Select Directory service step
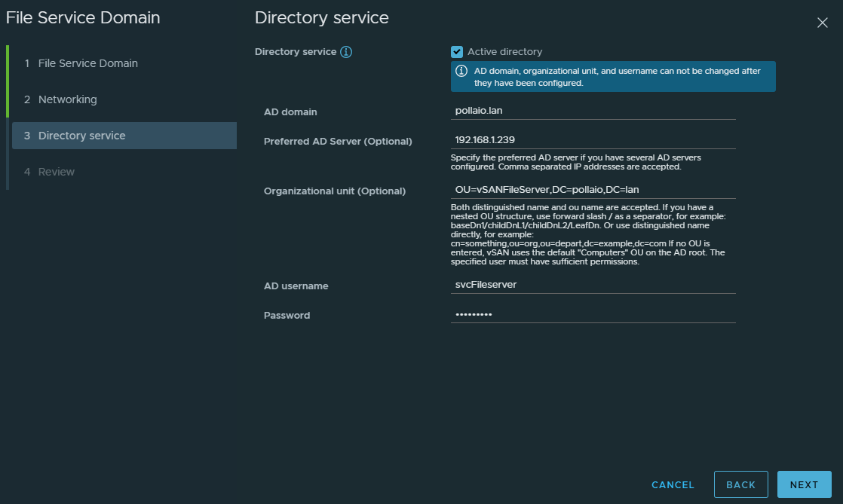The image size is (843, 504). tap(124, 136)
